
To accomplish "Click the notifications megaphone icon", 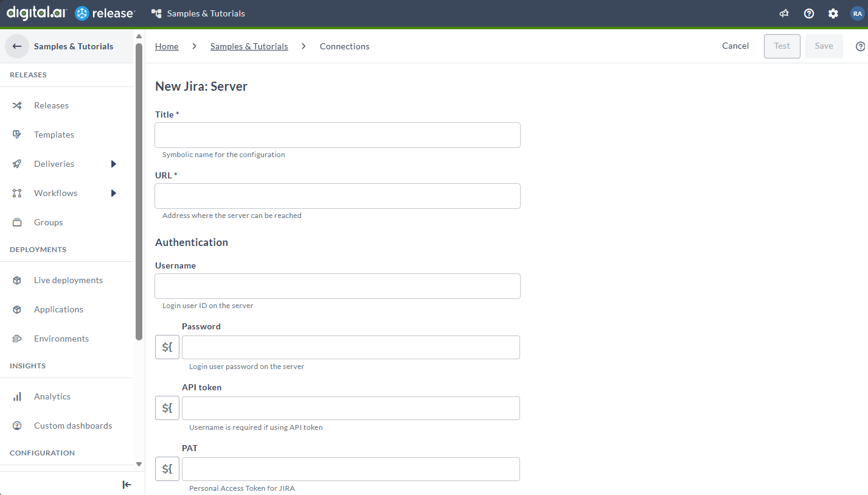I will [x=783, y=13].
